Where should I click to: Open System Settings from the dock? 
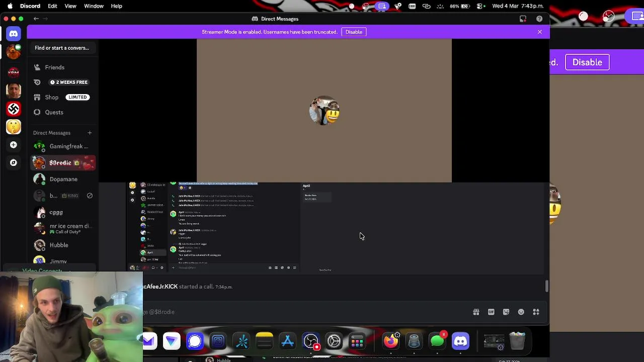click(334, 341)
